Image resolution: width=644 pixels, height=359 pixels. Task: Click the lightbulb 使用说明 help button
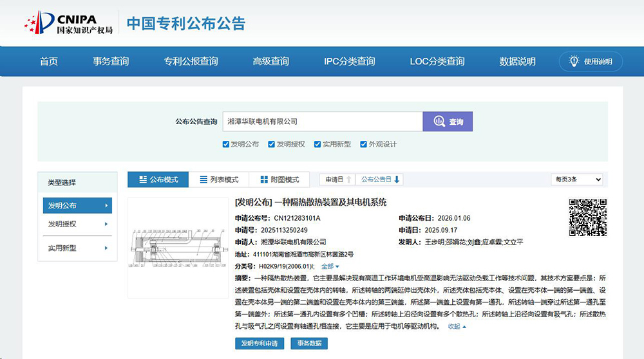(591, 62)
